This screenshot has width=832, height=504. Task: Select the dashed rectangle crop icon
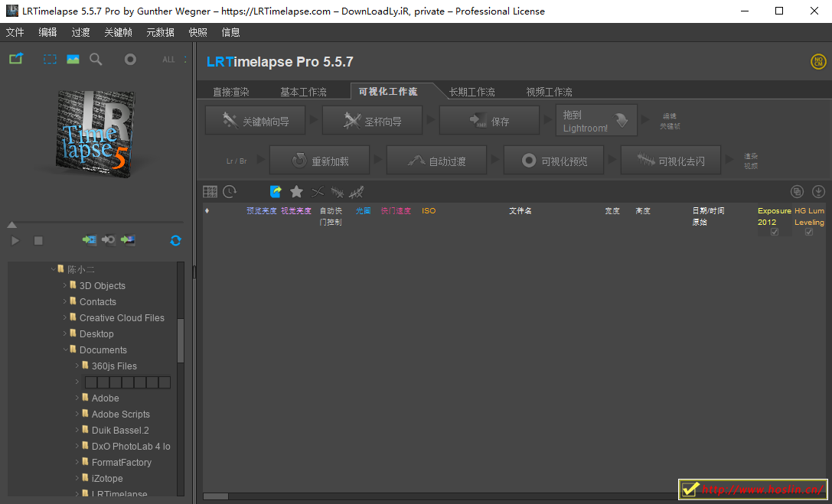pos(50,60)
